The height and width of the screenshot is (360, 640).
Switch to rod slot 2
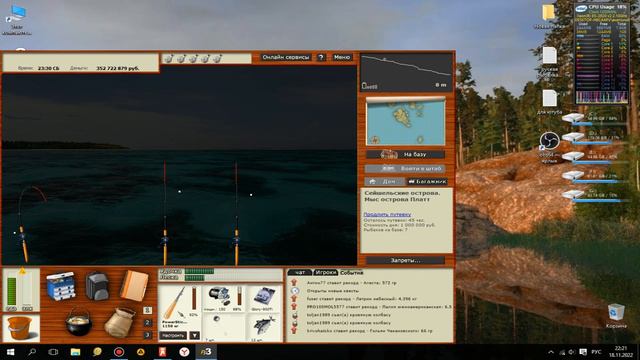click(148, 322)
